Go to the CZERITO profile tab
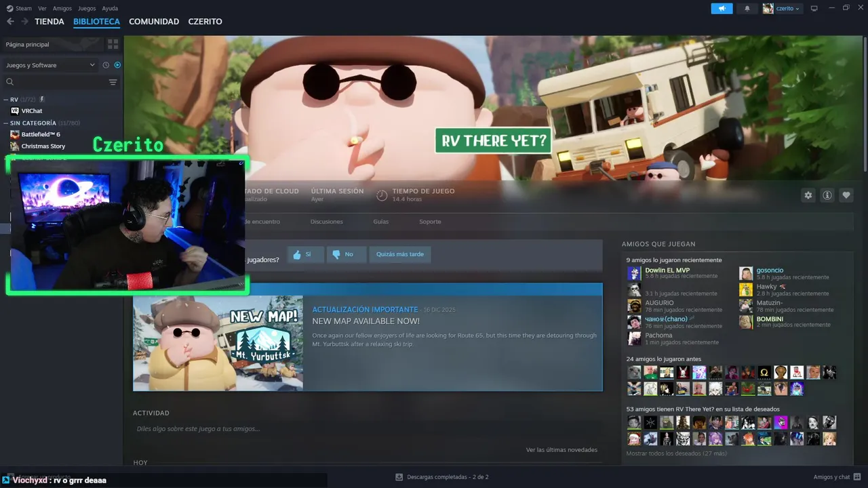 (x=205, y=22)
